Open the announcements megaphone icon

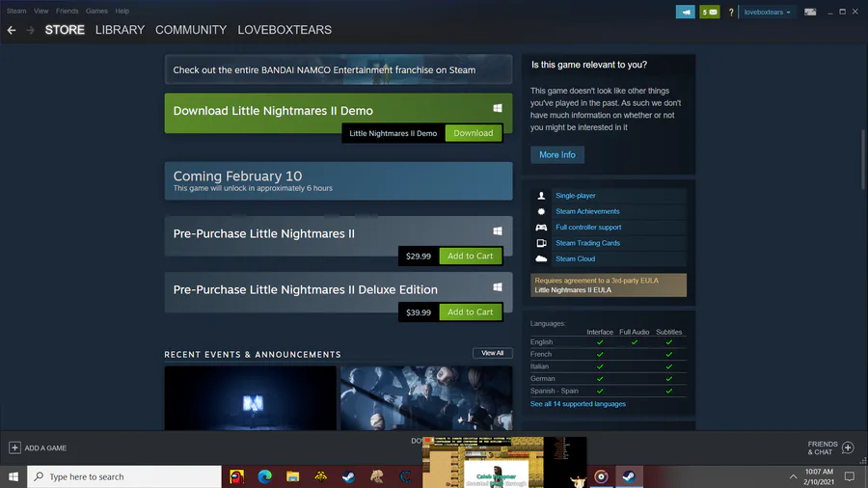tap(686, 12)
